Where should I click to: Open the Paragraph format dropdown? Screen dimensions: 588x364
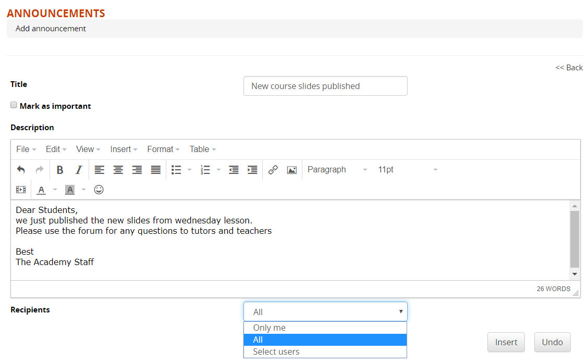pyautogui.click(x=337, y=170)
